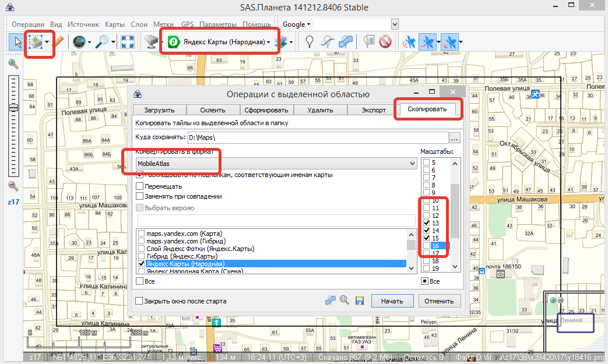The height and width of the screenshot is (364, 608).
Task: Click the placemark pin icon in toolbar
Action: 310,42
